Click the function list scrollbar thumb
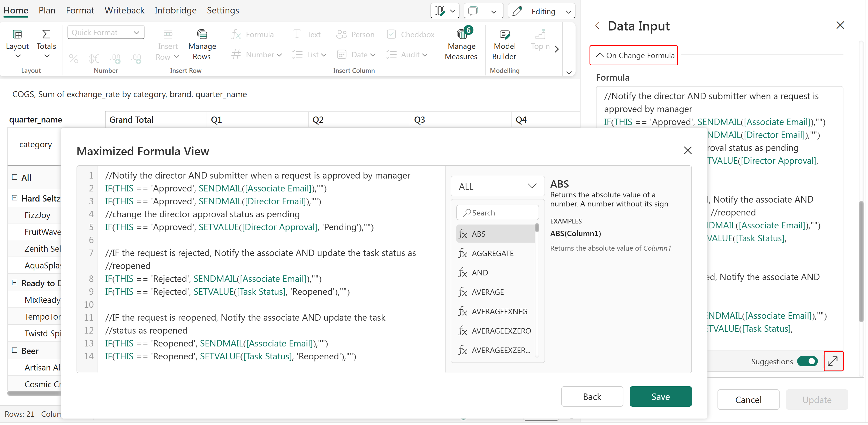The height and width of the screenshot is (425, 868). tap(537, 228)
